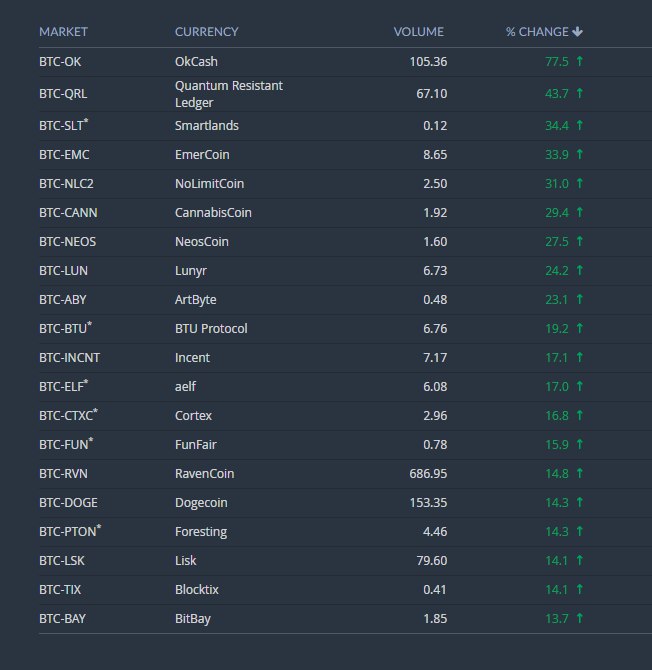The height and width of the screenshot is (670, 652).
Task: Click the % CHANGE sort arrow icon
Action: pos(577,32)
